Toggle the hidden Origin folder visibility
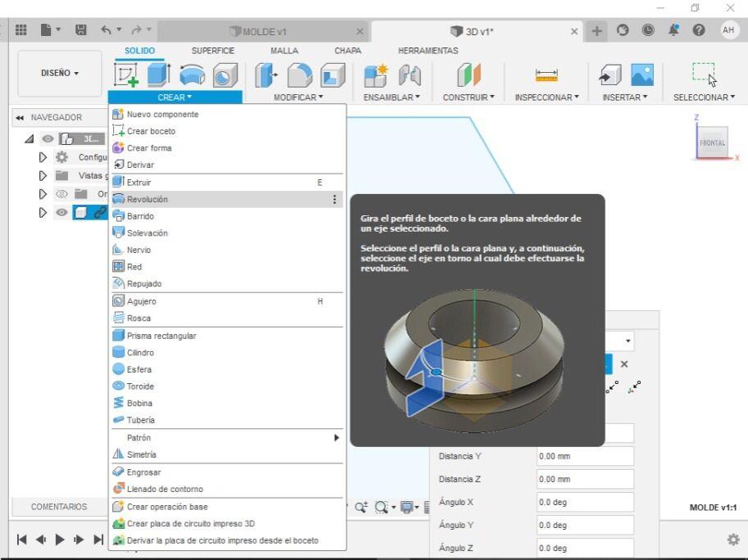 [x=61, y=194]
